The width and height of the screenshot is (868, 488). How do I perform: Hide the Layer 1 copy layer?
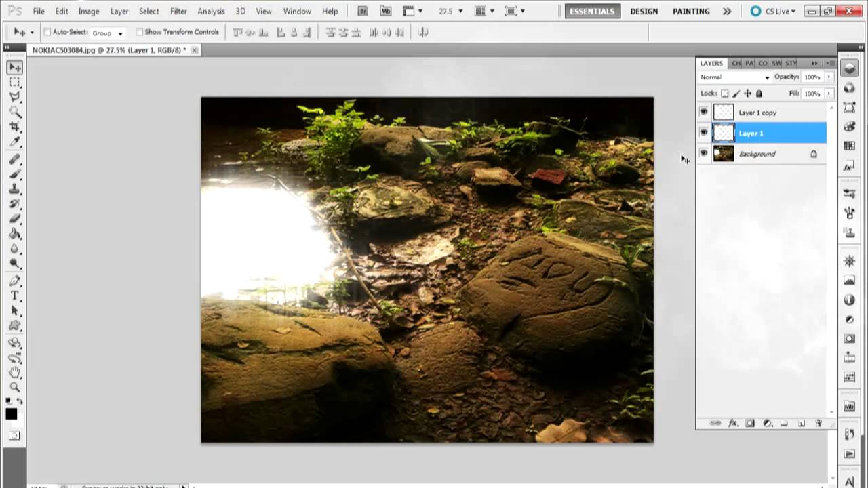point(703,112)
